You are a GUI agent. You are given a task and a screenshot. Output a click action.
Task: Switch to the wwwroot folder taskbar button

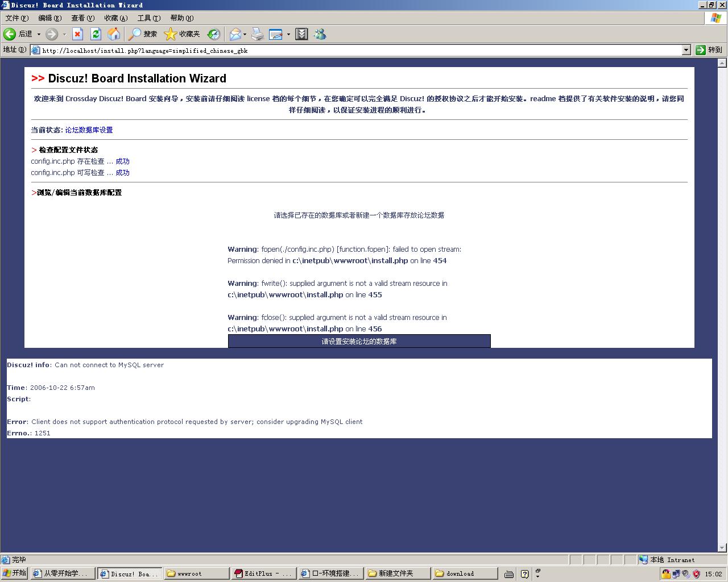[x=197, y=573]
